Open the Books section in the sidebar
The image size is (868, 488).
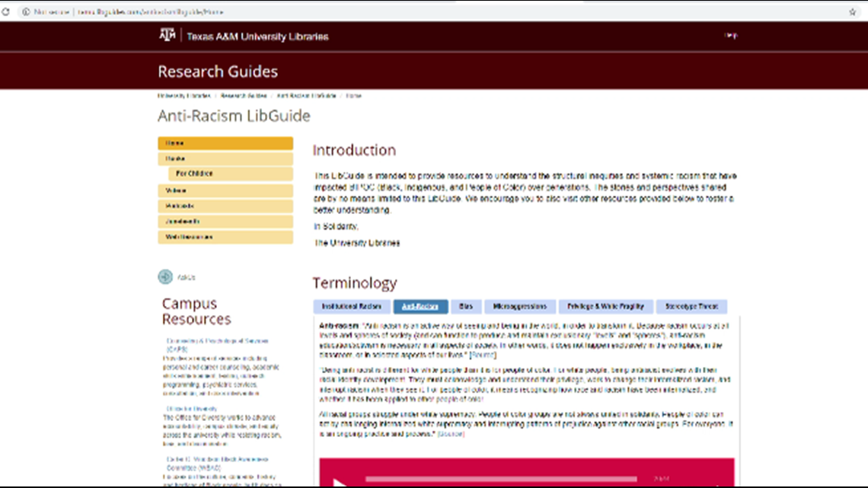pos(225,158)
